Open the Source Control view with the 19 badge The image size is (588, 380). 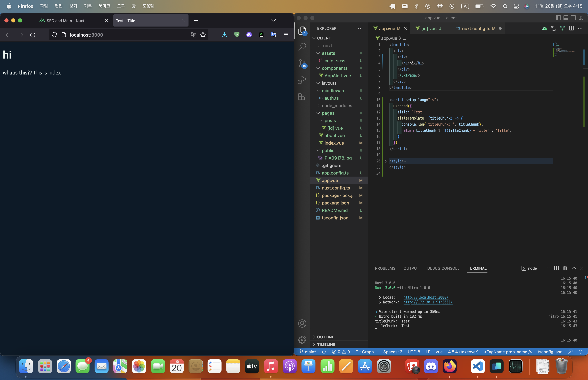coord(302,63)
